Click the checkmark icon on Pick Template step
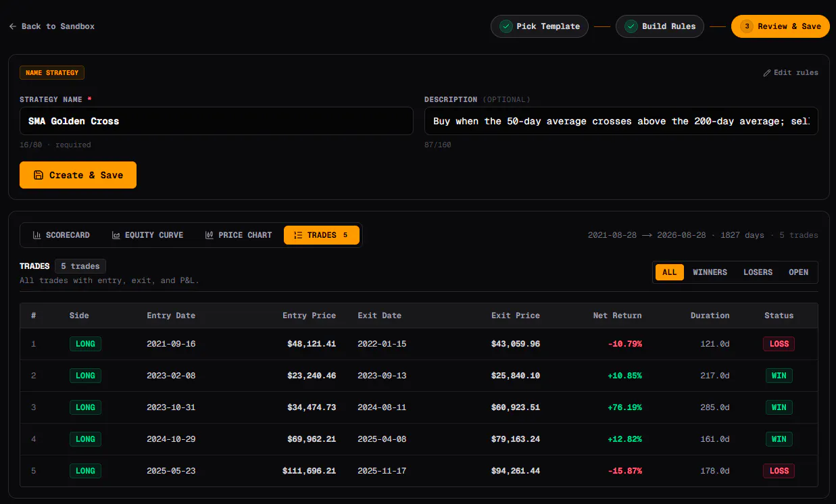 point(506,26)
